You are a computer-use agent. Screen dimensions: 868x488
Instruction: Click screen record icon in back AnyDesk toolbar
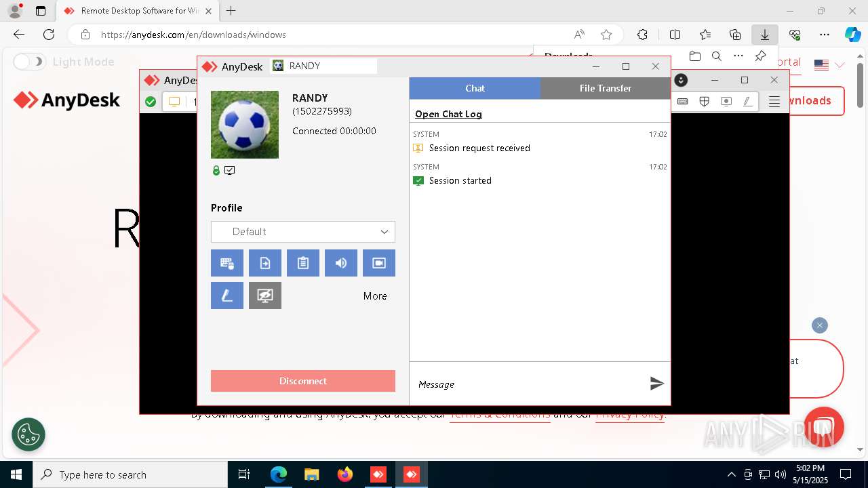tap(726, 102)
